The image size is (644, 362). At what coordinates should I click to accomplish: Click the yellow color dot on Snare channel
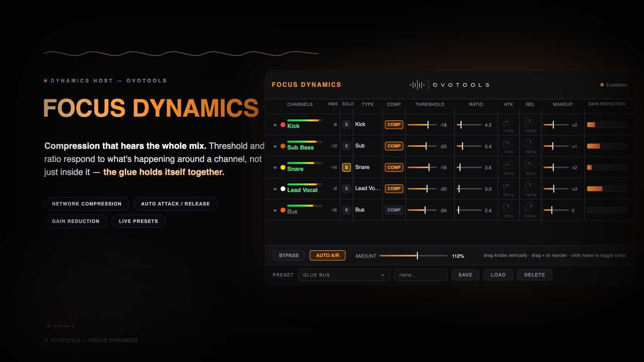click(x=283, y=168)
